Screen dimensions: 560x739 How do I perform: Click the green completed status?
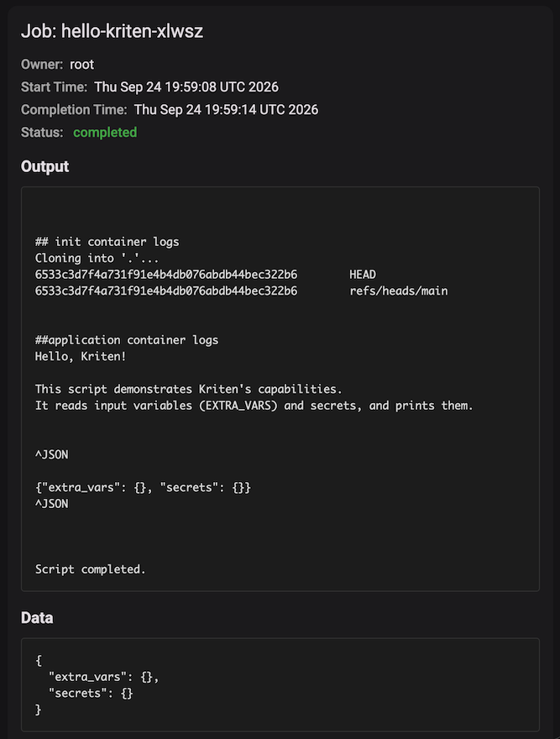pyautogui.click(x=105, y=133)
